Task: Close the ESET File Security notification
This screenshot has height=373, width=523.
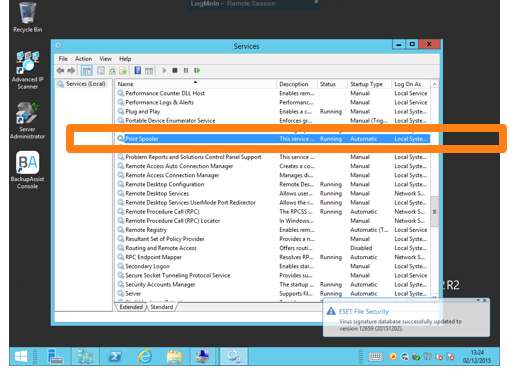Action: click(485, 301)
